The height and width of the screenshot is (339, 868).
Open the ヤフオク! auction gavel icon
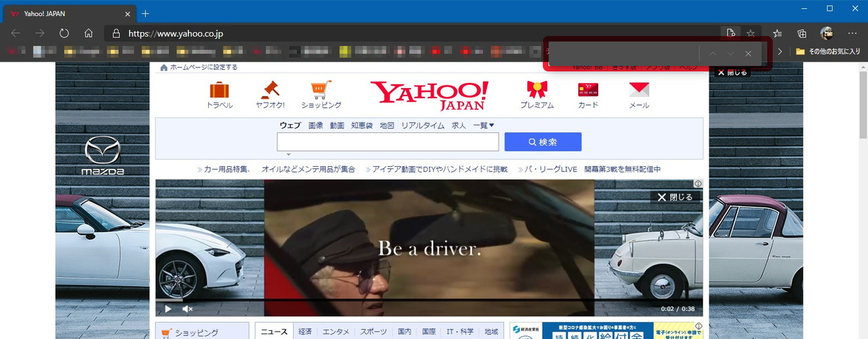pyautogui.click(x=270, y=90)
